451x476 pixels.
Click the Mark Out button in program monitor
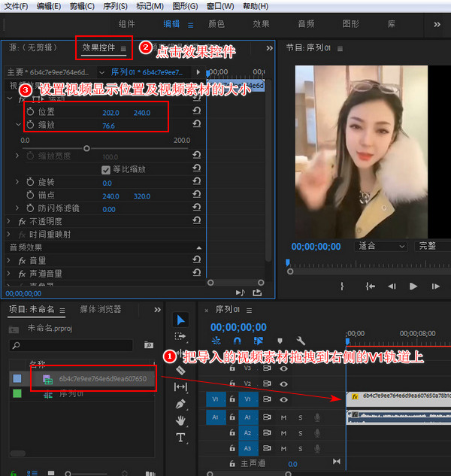pos(342,287)
